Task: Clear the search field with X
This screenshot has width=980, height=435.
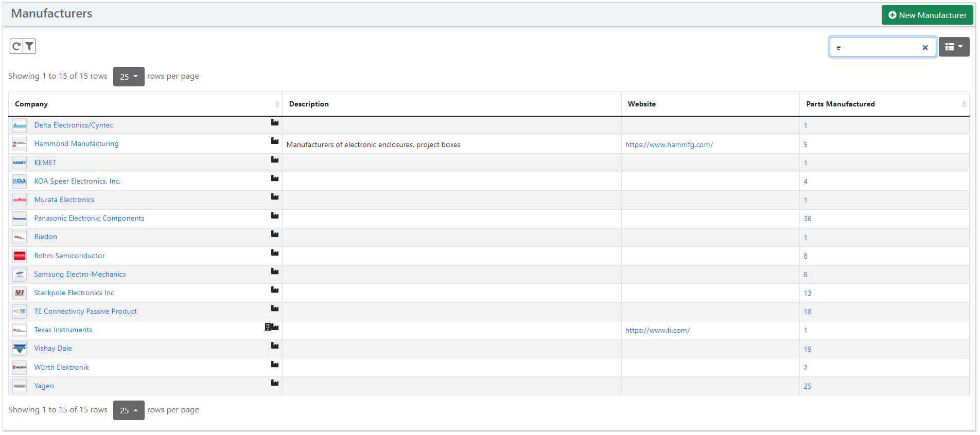Action: tap(924, 48)
